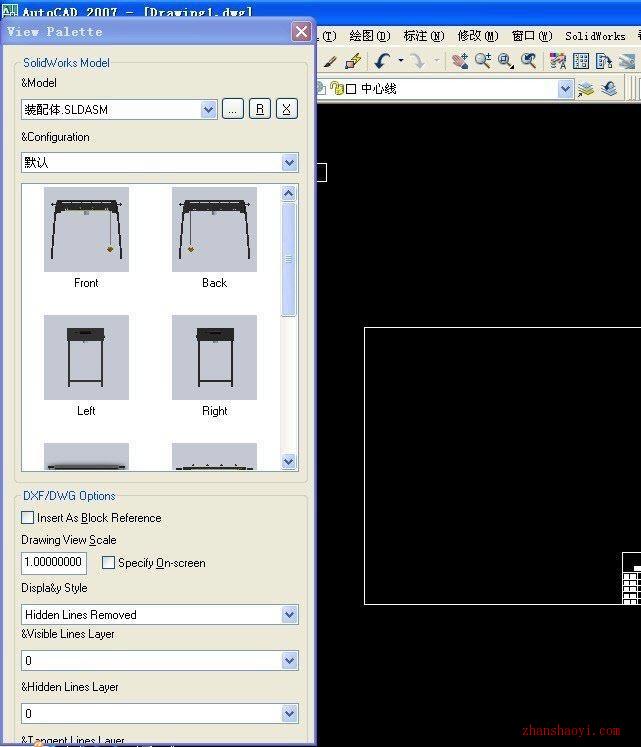Viewport: 641px width, 747px height.
Task: Select the Zoom Window tool
Action: pyautogui.click(x=505, y=61)
